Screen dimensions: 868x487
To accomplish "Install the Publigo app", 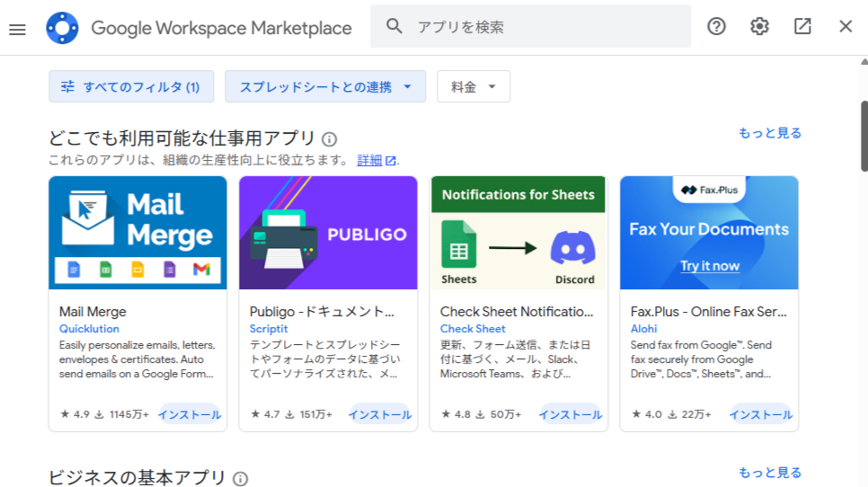I will pyautogui.click(x=380, y=414).
